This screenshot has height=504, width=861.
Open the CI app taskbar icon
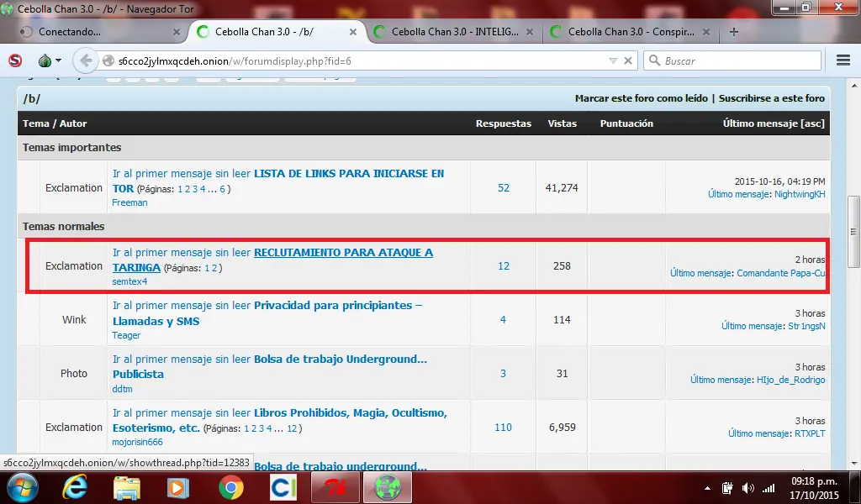[x=283, y=487]
